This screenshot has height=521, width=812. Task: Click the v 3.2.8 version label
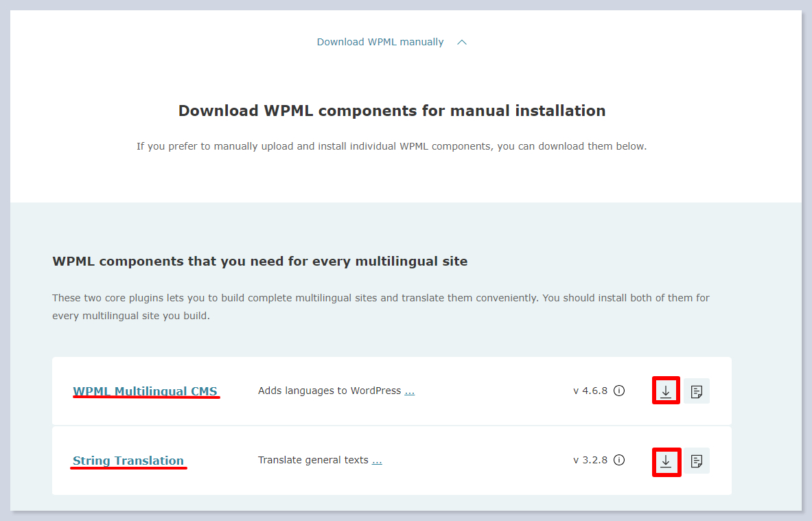point(590,460)
